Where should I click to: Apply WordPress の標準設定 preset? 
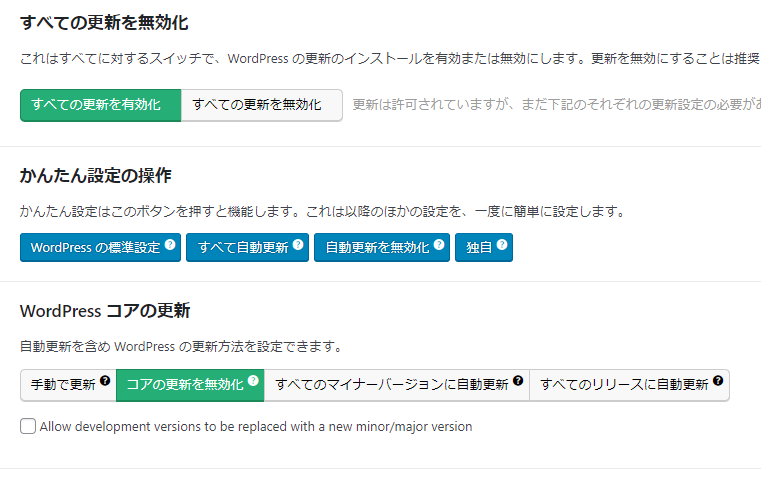coord(100,247)
